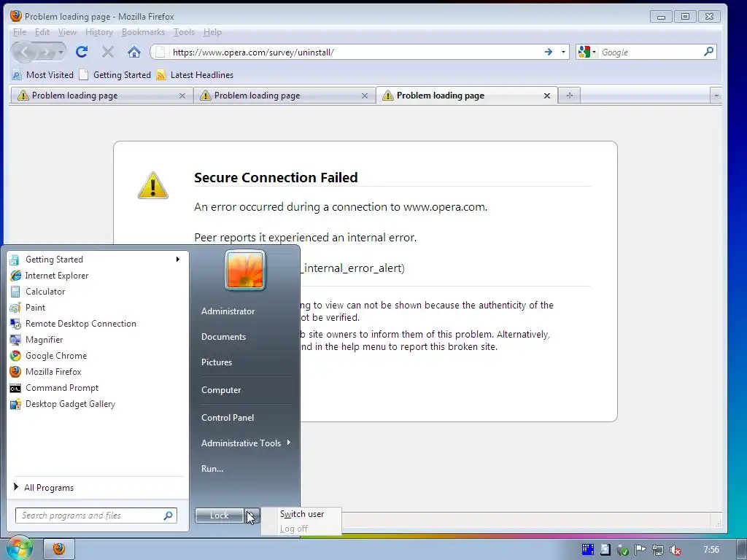
Task: Close the second Problem loading page tab
Action: point(365,96)
